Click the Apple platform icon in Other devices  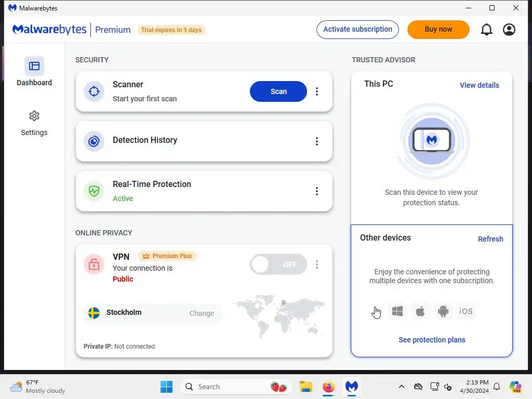420,311
